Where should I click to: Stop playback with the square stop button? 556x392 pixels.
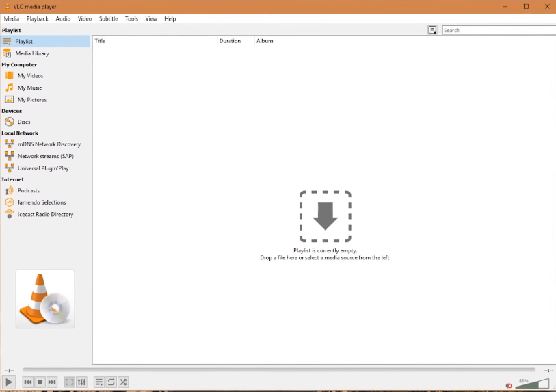pyautogui.click(x=40, y=382)
